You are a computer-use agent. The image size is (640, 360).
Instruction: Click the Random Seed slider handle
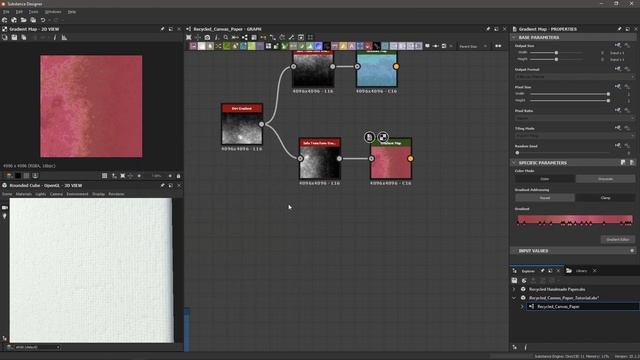click(517, 153)
